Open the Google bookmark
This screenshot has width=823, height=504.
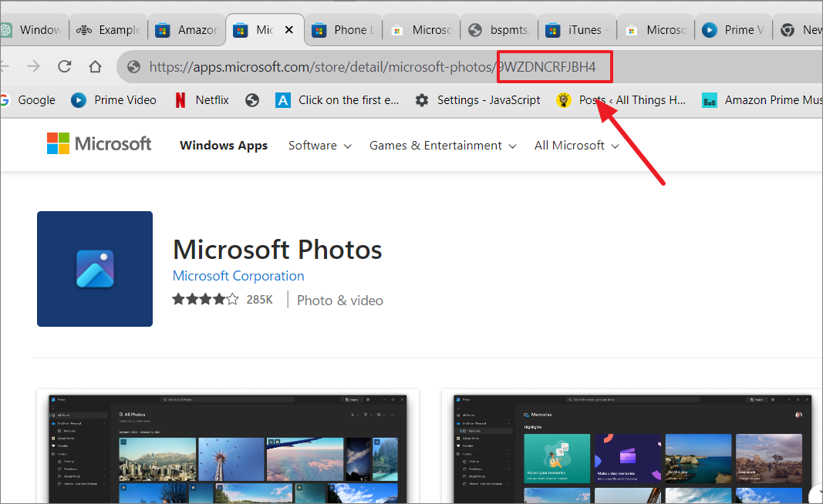pyautogui.click(x=28, y=99)
